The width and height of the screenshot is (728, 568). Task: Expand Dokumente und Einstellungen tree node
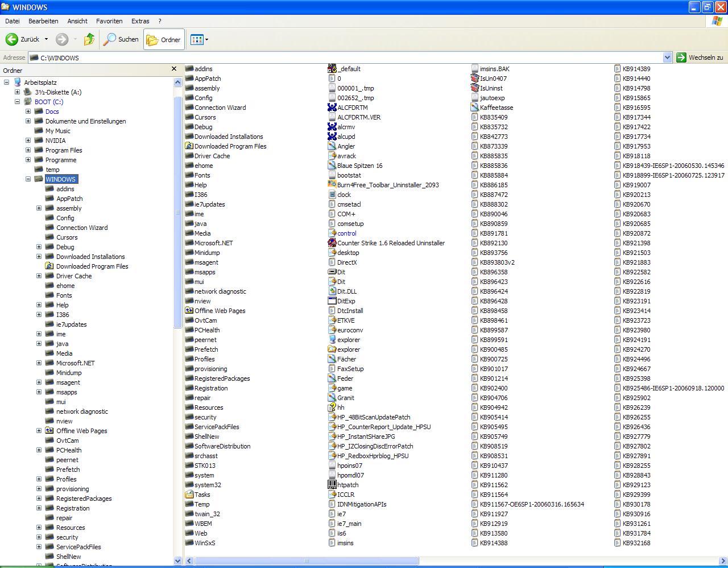click(28, 121)
